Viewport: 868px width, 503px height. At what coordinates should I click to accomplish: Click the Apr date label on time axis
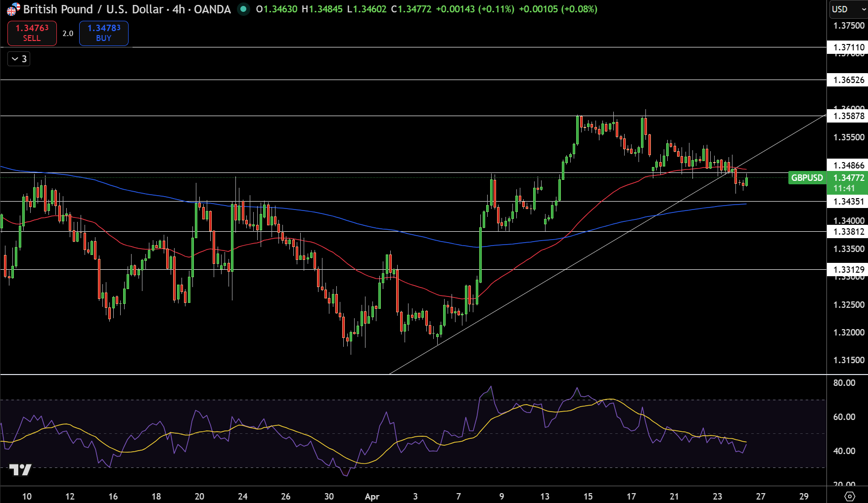pyautogui.click(x=372, y=497)
